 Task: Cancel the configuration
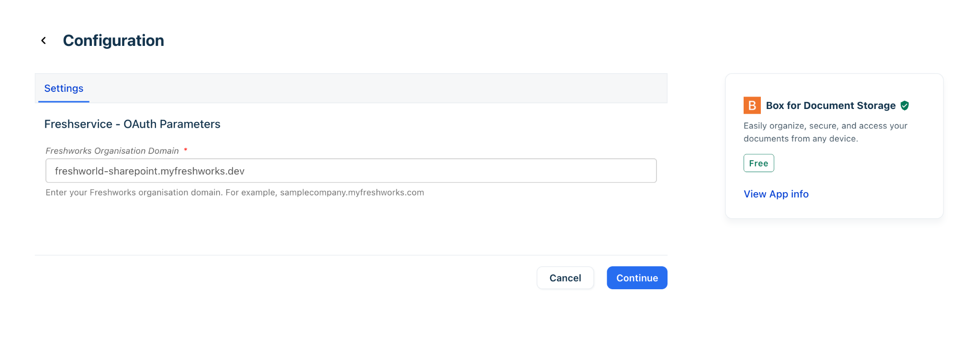[x=565, y=278]
